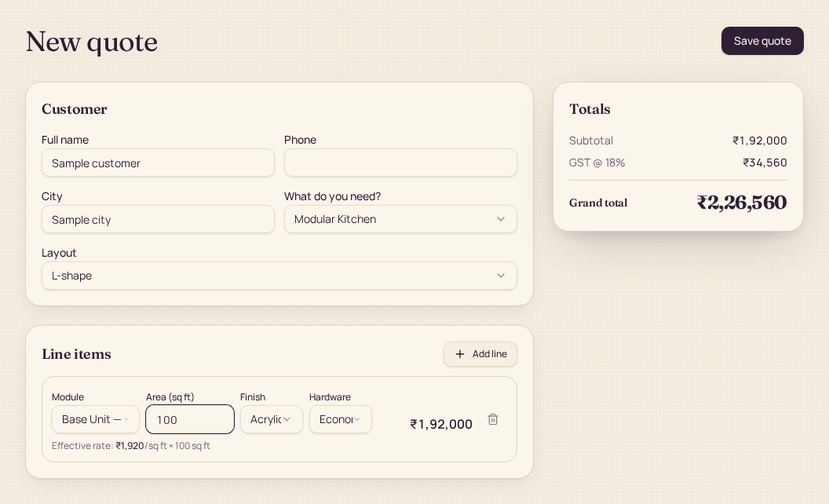Click the 'Layout' field label
Viewport: 829px width, 504px height.
coord(59,253)
